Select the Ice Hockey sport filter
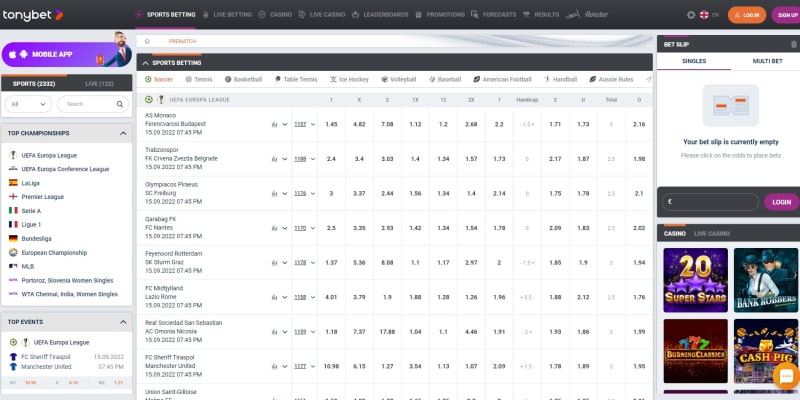The width and height of the screenshot is (800, 400). coord(353,79)
